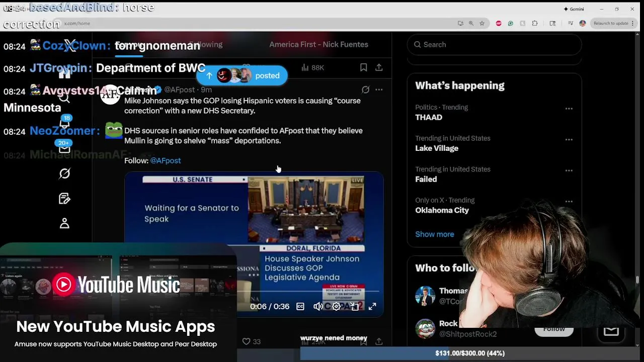Open the red ABP adblock extension
The image size is (644, 362).
pos(499,23)
